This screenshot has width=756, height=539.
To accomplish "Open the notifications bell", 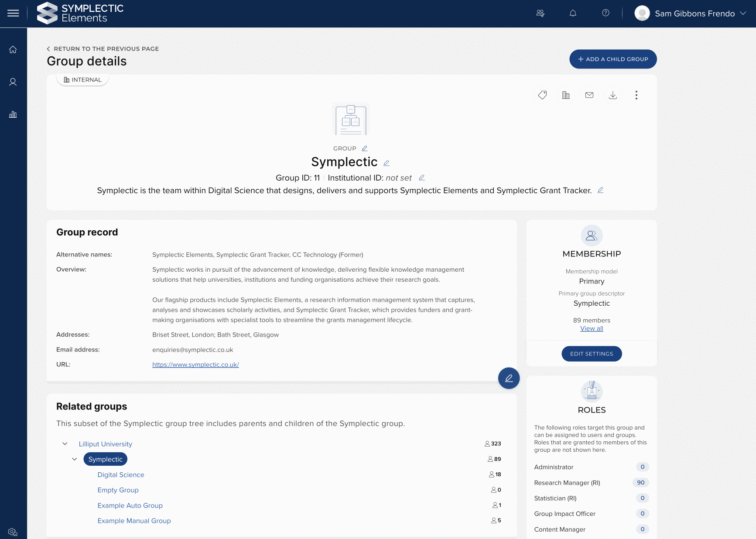I will click(573, 13).
